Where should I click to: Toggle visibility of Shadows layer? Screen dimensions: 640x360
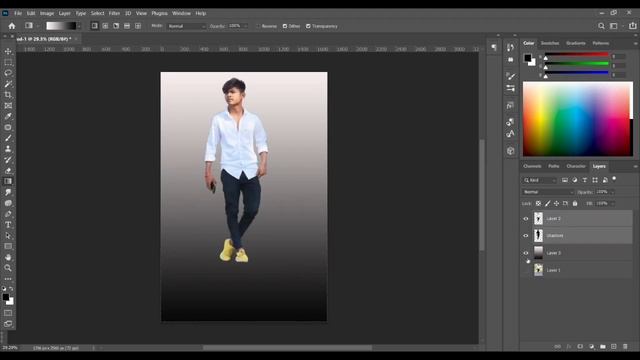point(526,236)
